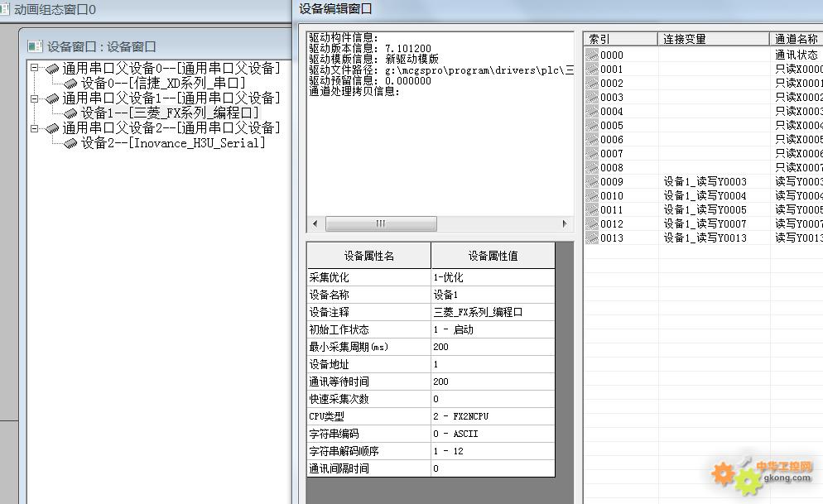Click the 通用串口父设备2 device icon
The height and width of the screenshot is (504, 823).
click(x=52, y=128)
